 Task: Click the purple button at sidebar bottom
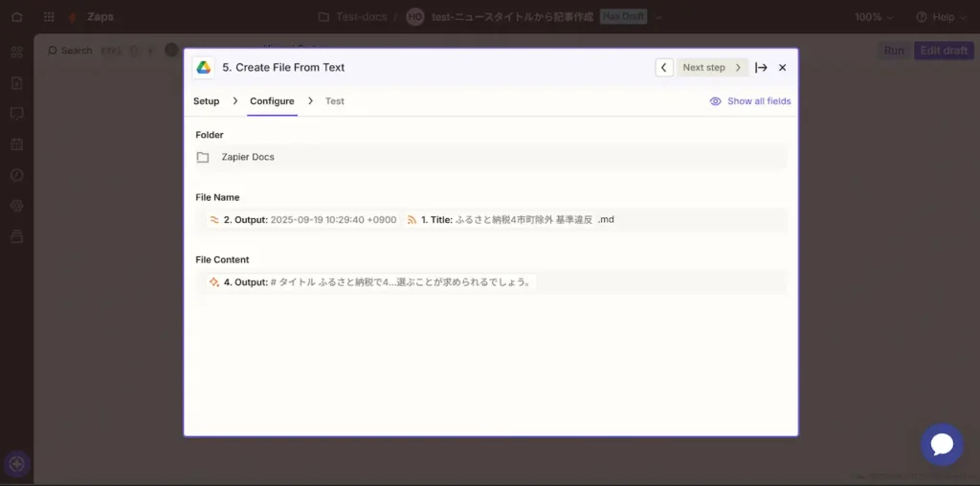(16, 465)
